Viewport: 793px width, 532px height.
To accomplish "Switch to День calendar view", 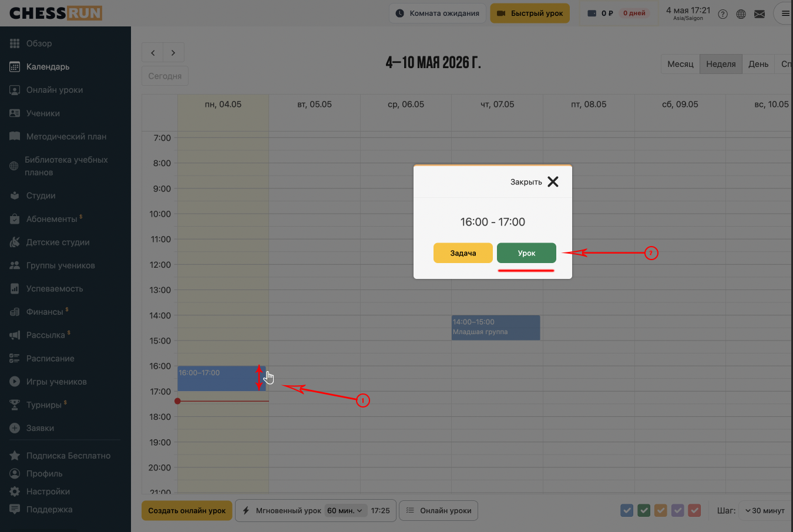I will pos(758,64).
